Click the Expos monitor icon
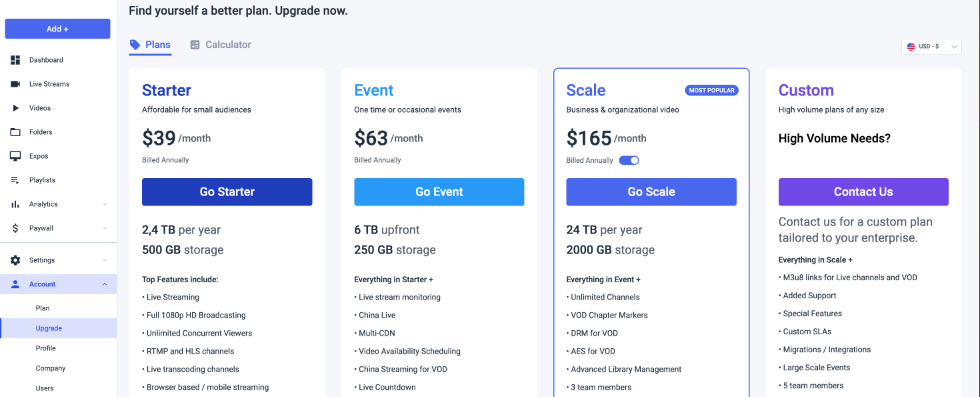The height and width of the screenshot is (397, 980). (x=15, y=156)
